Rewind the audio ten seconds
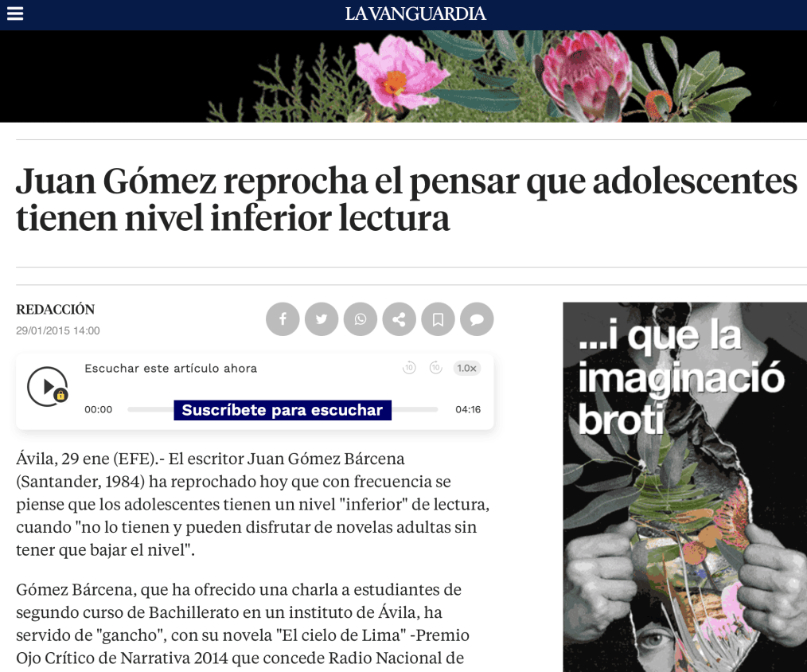 [409, 368]
